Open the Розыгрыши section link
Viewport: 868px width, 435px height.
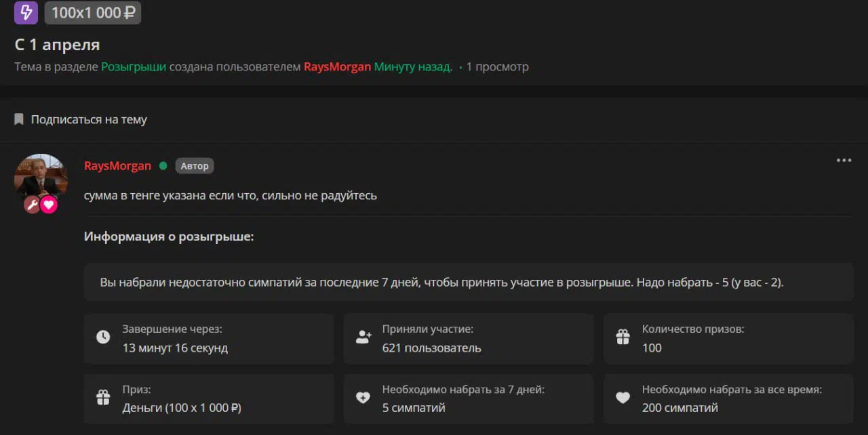pos(134,66)
